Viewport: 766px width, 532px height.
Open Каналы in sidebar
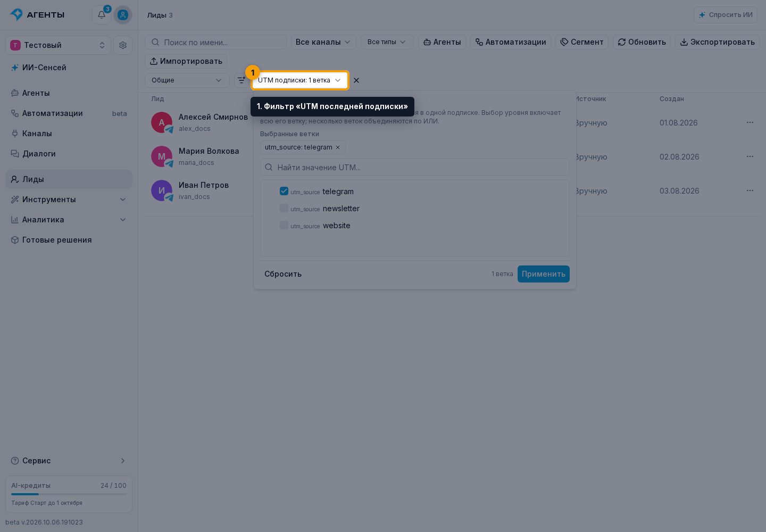click(69, 134)
